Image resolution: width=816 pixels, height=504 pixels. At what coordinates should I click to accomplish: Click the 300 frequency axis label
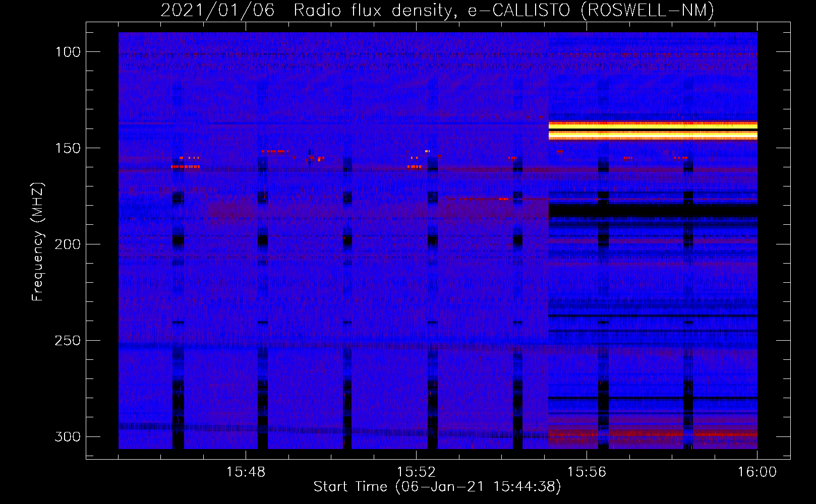tap(68, 436)
